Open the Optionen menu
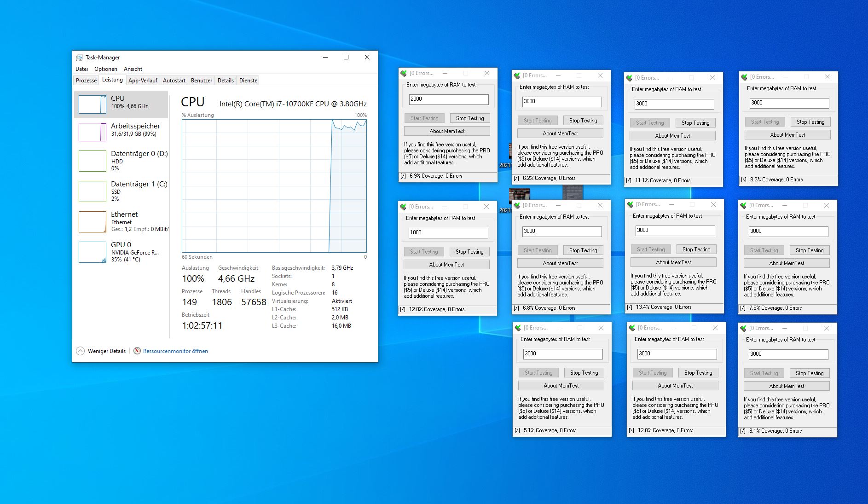Viewport: 868px width, 504px height. click(x=106, y=69)
